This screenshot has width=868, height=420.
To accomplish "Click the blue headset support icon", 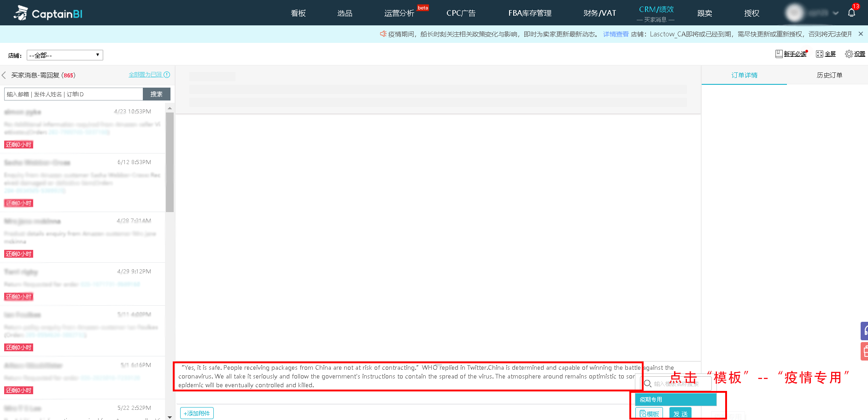I will pyautogui.click(x=865, y=331).
